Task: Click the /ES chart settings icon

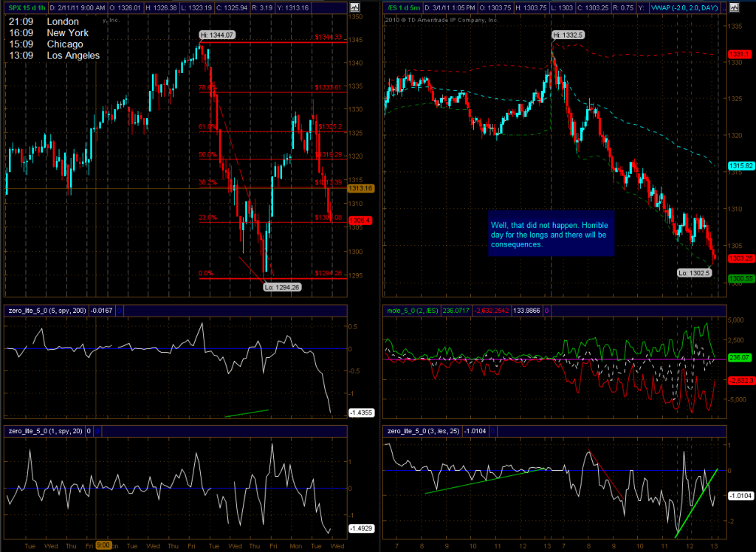Action: click(x=733, y=7)
